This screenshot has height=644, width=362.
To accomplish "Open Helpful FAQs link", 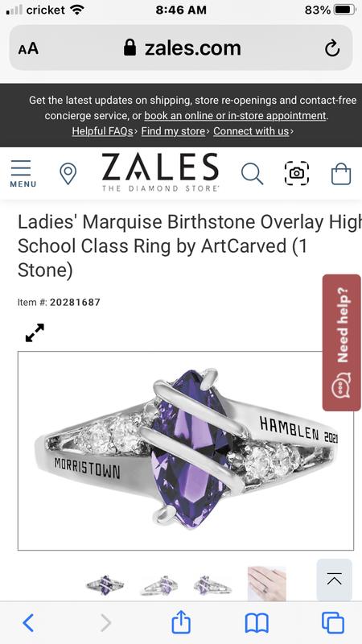I will click(x=103, y=131).
